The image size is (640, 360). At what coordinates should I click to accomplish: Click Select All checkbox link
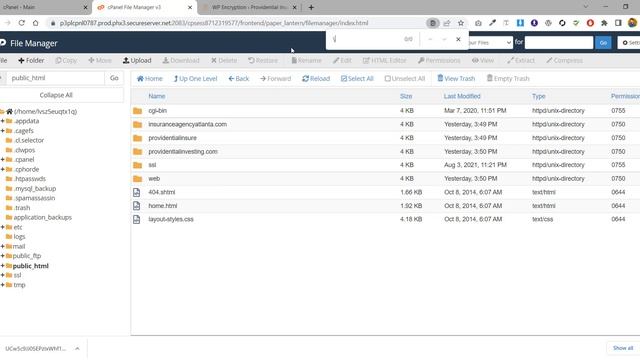[x=357, y=79]
